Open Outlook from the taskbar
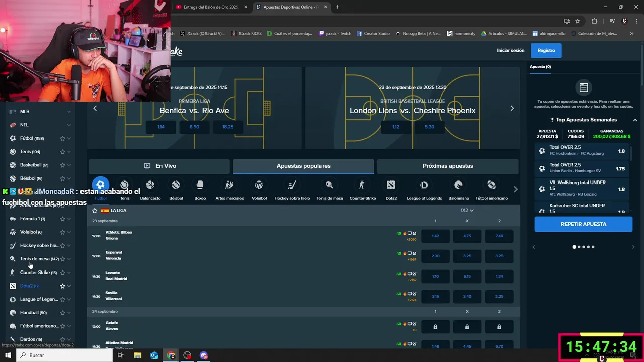 [154, 355]
